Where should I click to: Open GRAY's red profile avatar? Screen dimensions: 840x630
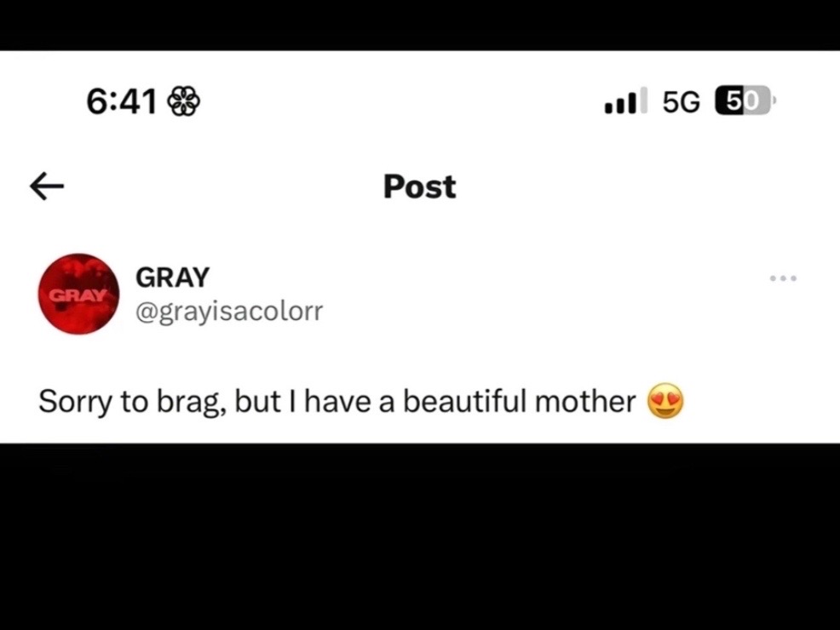click(x=78, y=294)
